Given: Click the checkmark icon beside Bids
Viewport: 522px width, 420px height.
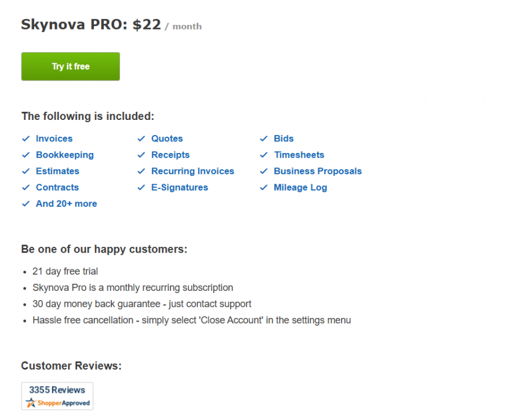Looking at the screenshot, I should coord(263,138).
